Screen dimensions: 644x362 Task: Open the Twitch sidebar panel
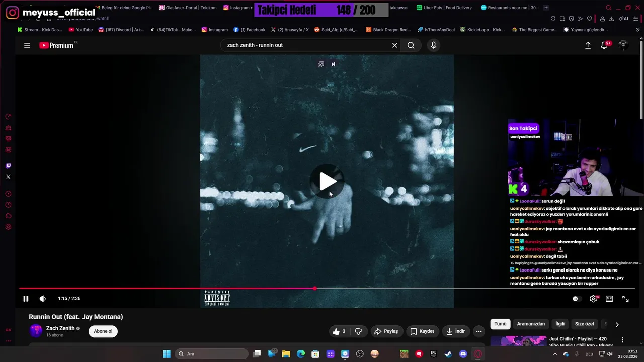click(x=8, y=166)
